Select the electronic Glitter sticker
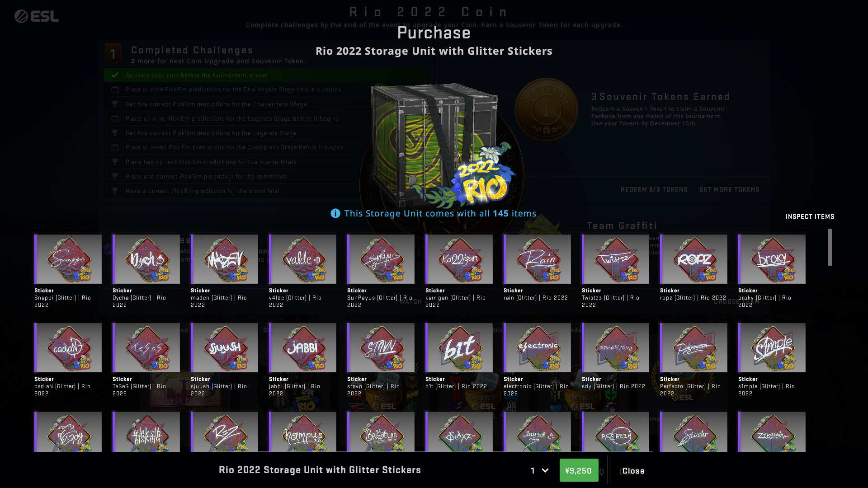868x488 pixels. click(x=537, y=347)
